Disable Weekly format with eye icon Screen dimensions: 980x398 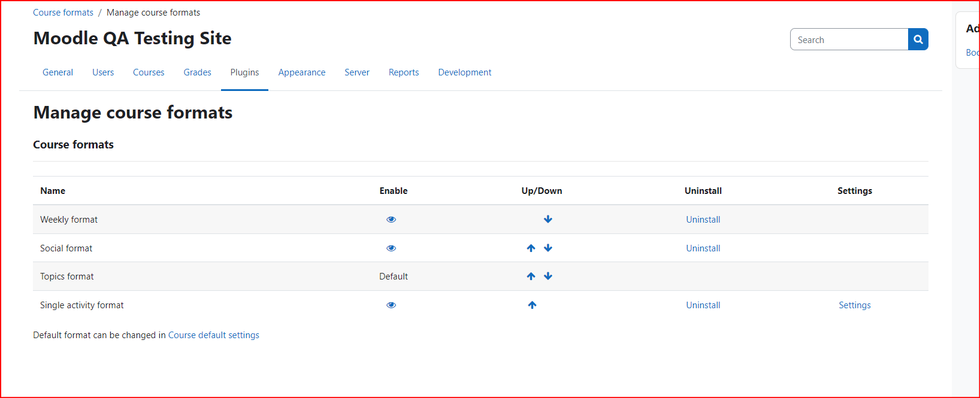tap(391, 220)
